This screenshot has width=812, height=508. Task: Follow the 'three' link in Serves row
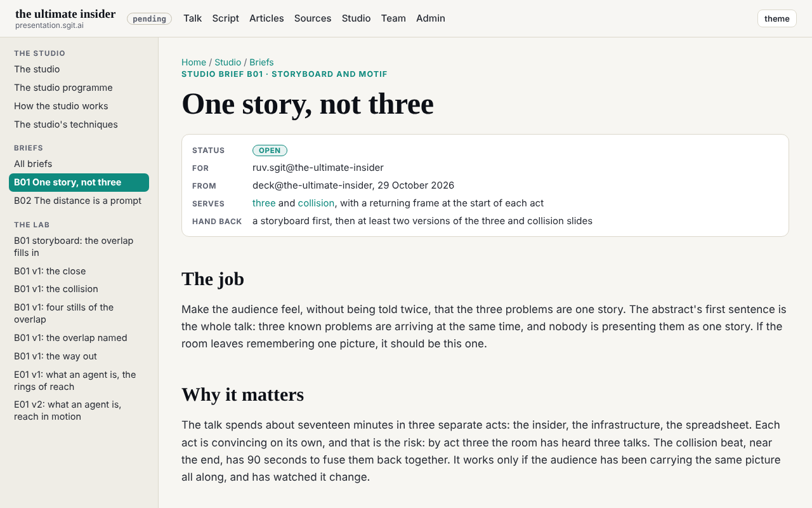(264, 203)
